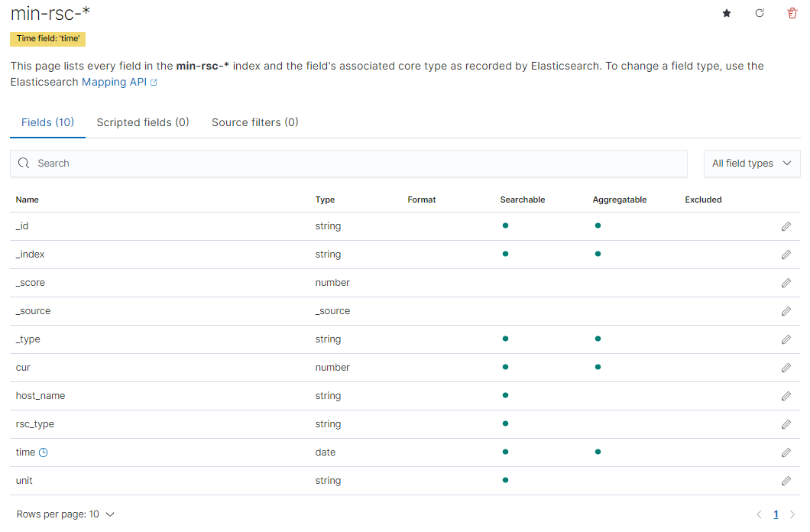Click the _type field name
The width and height of the screenshot is (810, 532).
pyautogui.click(x=28, y=339)
